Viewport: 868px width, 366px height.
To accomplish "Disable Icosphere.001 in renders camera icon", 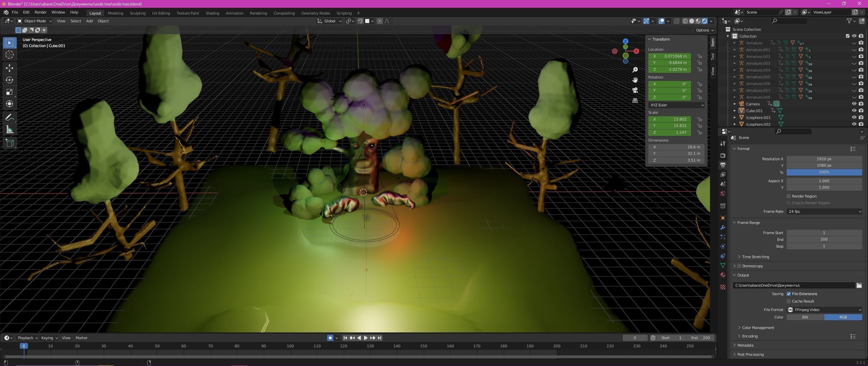I will pyautogui.click(x=861, y=117).
